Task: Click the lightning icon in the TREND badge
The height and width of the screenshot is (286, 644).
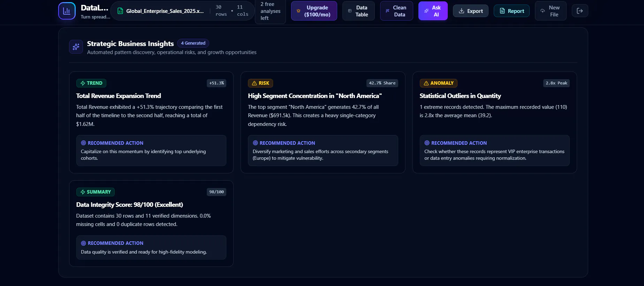Action: (83, 83)
